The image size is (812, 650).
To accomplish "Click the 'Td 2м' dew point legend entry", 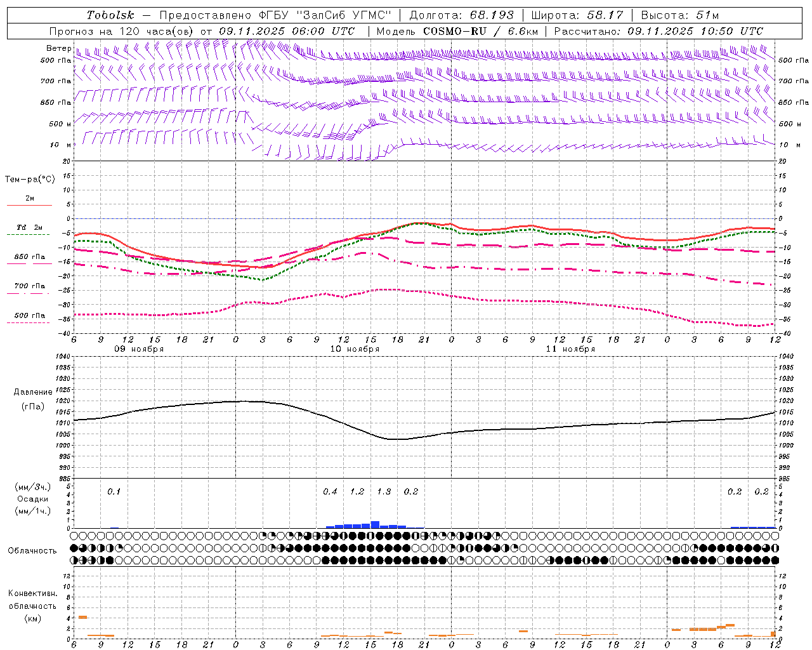I will (30, 227).
